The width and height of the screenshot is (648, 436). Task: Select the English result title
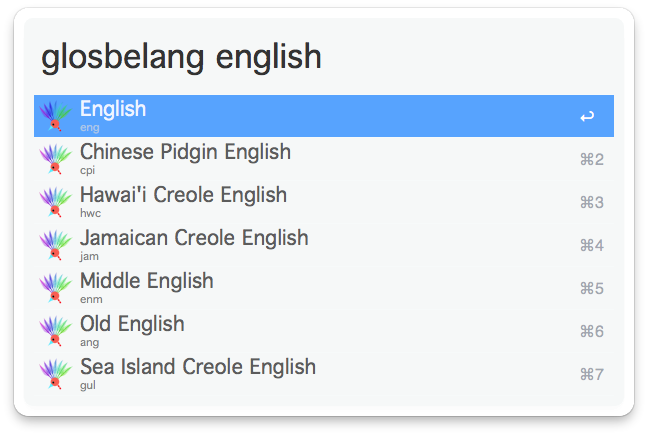[x=113, y=109]
